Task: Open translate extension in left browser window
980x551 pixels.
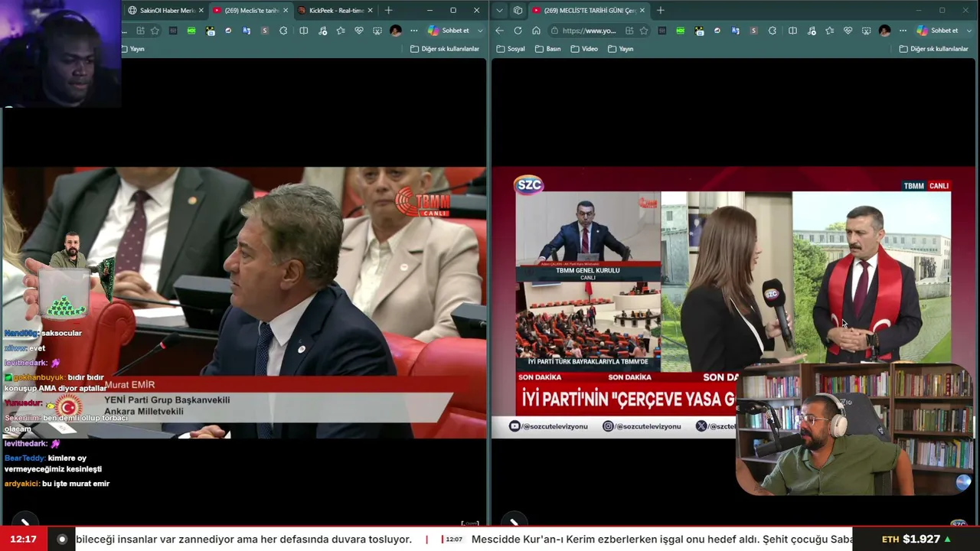Action: coord(247,31)
